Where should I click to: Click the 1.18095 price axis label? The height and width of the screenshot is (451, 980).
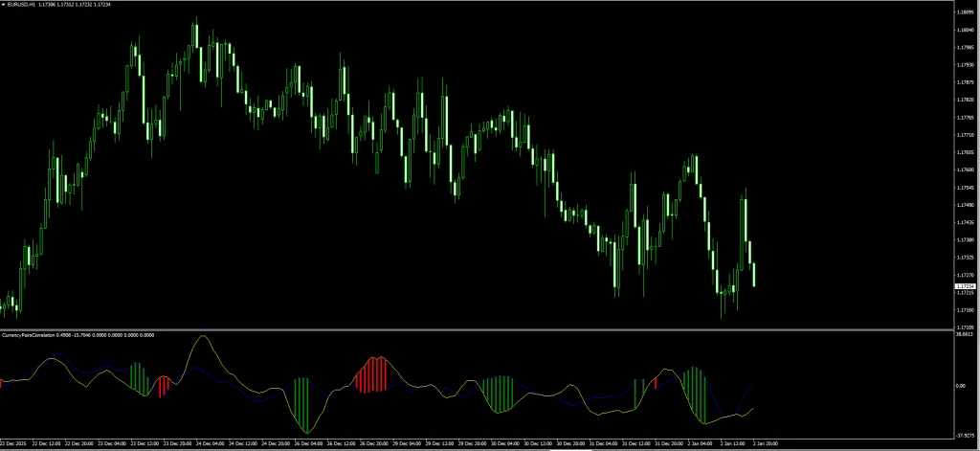pyautogui.click(x=966, y=11)
